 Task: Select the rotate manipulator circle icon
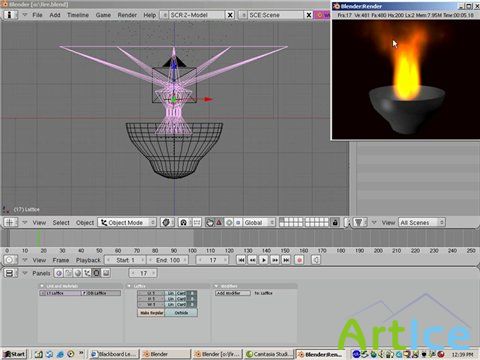click(229, 222)
